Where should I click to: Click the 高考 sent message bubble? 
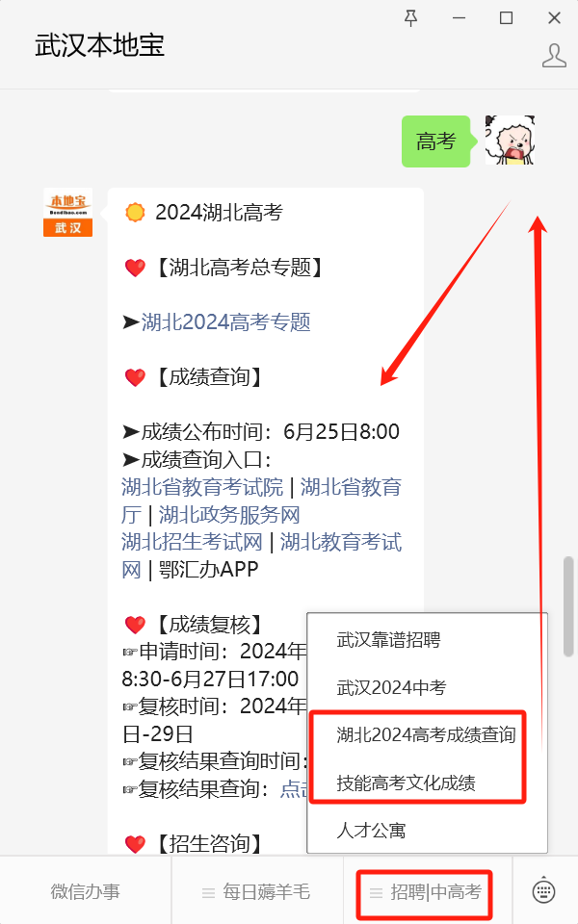tap(435, 141)
